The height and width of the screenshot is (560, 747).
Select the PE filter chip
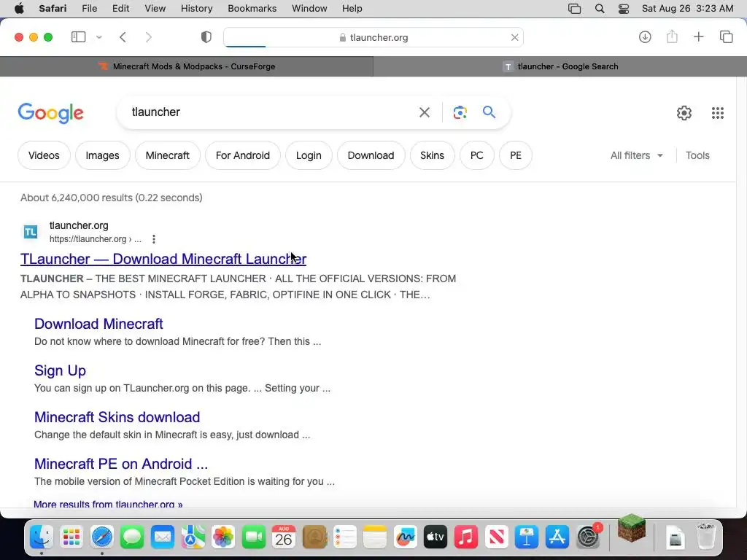coord(516,155)
